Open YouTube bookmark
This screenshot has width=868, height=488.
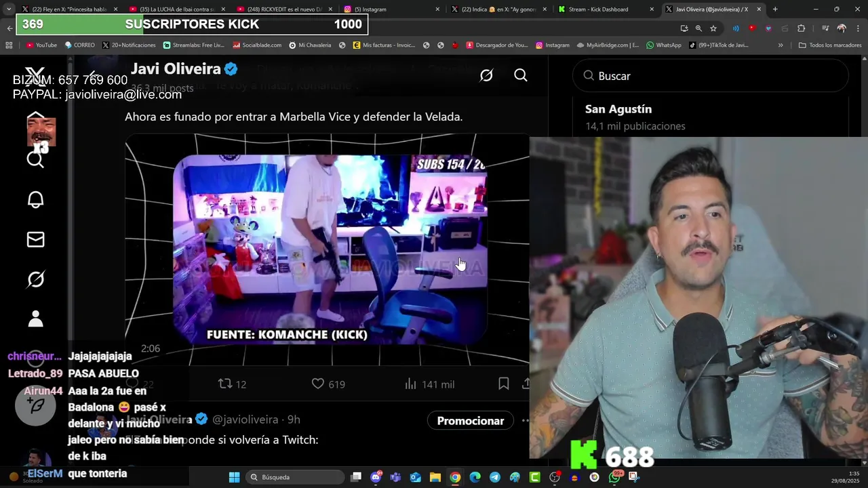41,45
